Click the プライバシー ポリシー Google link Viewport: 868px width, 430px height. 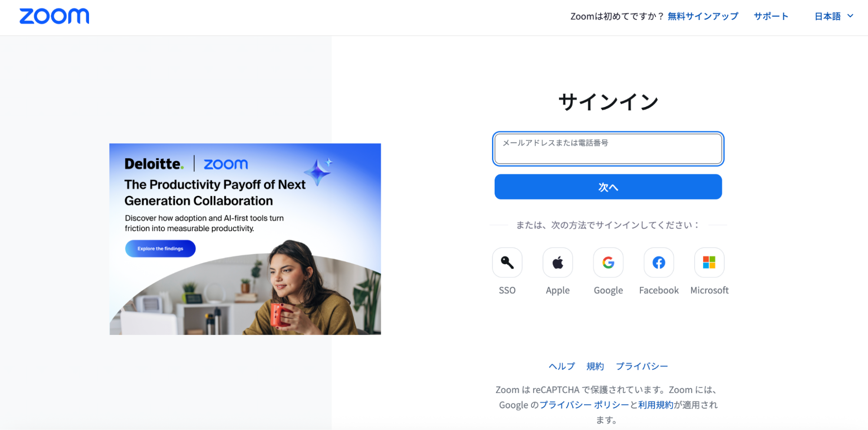tap(584, 405)
